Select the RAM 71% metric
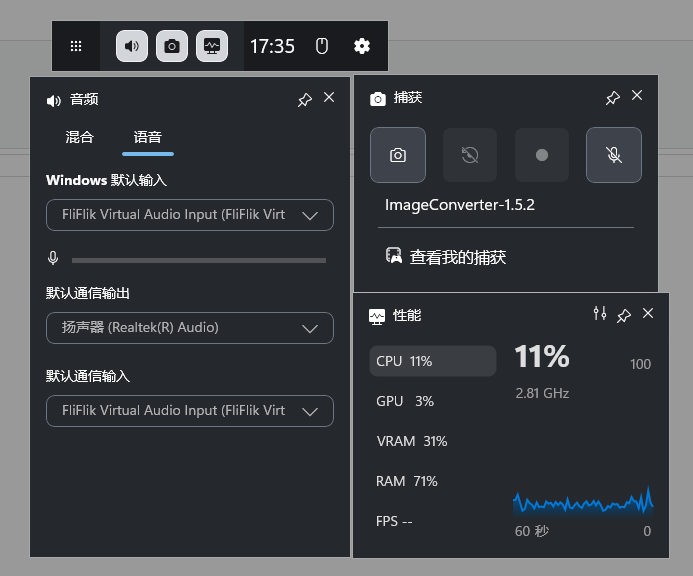693x576 pixels. pos(433,481)
